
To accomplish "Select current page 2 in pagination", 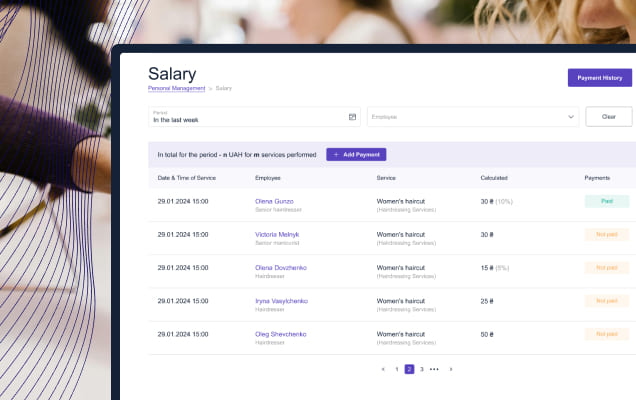I will [x=409, y=369].
